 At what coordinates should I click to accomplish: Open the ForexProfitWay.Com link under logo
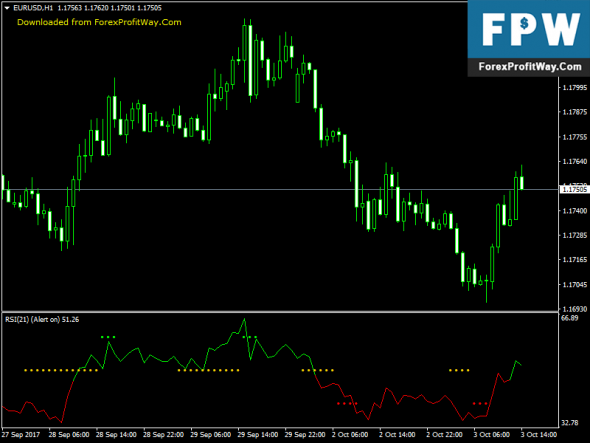click(x=530, y=67)
